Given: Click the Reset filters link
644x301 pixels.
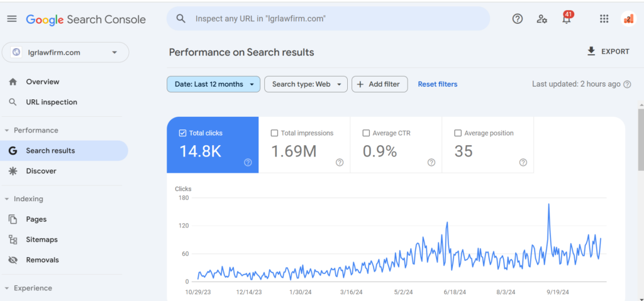Looking at the screenshot, I should point(438,84).
